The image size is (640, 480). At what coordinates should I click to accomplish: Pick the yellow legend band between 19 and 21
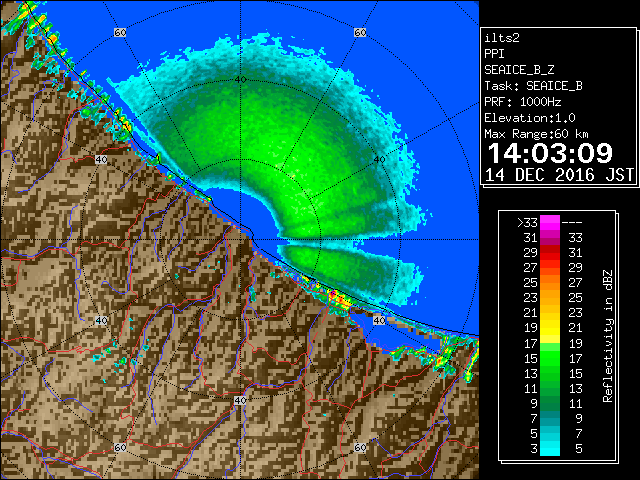(550, 328)
